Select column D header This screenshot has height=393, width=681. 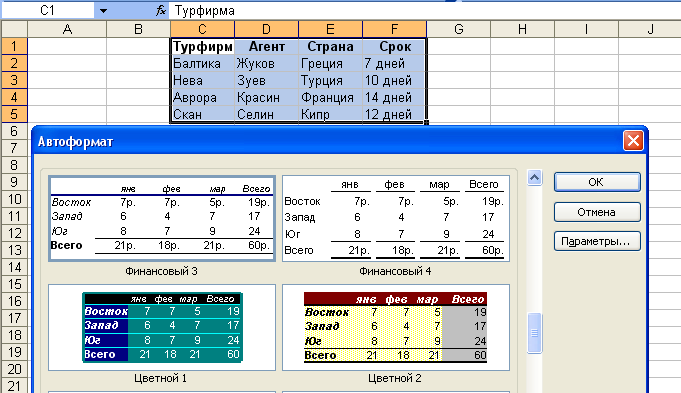[266, 29]
